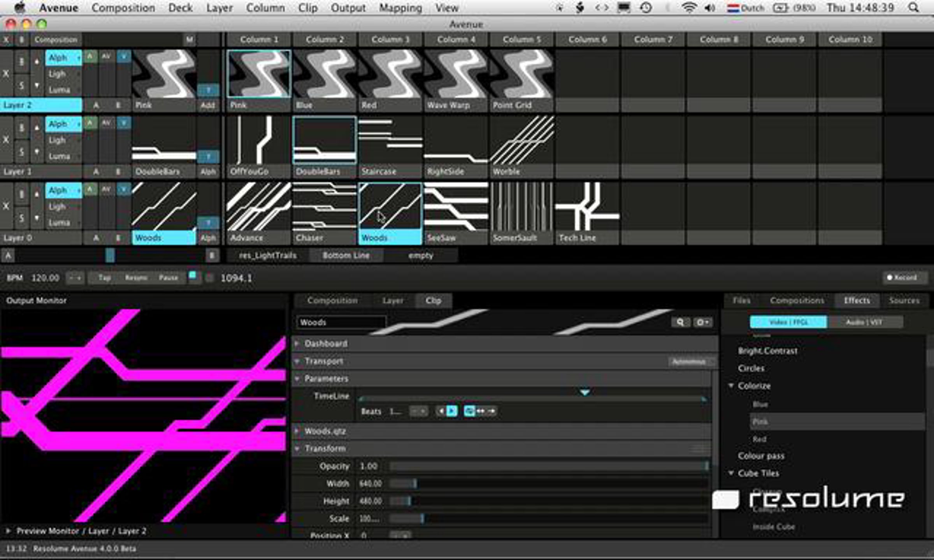
Task: Click the Layer 0 transition T button
Action: pos(208,223)
